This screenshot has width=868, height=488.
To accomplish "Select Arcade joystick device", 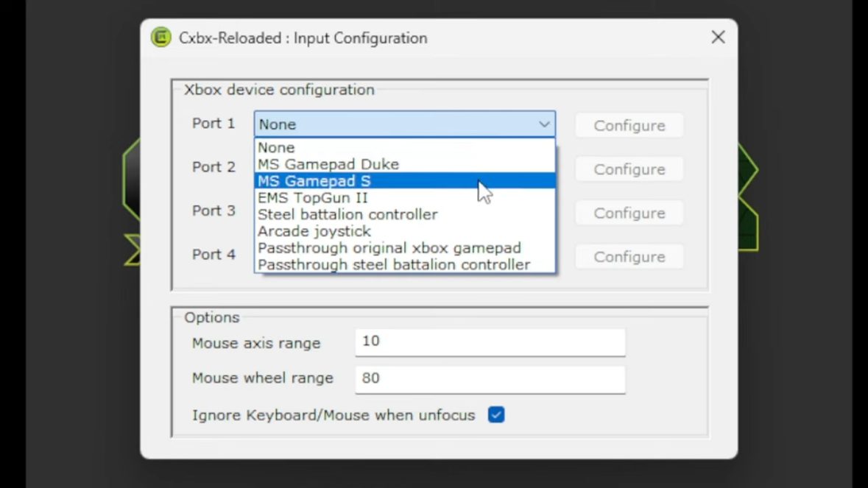I will click(405, 230).
